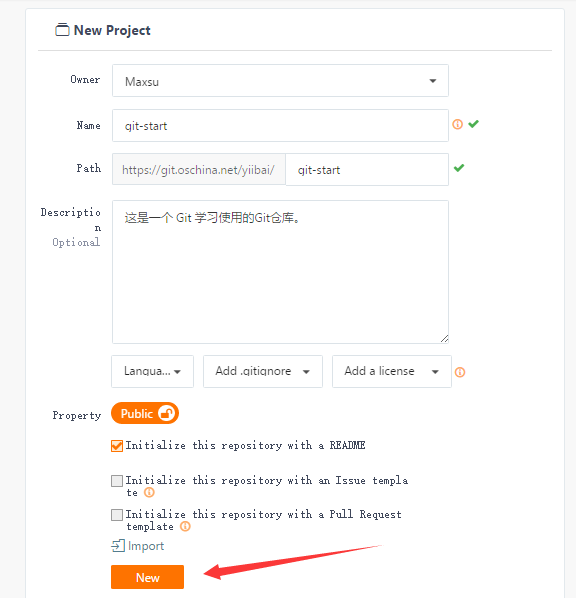Screen dimensions: 576x598
Task: Click info icon after Pull Request template
Action: click(x=185, y=526)
